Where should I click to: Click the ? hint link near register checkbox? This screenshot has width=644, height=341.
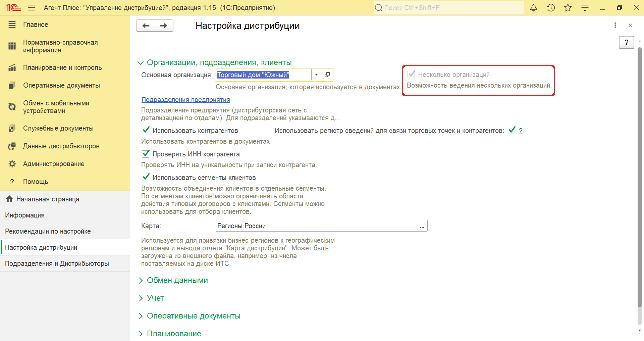pos(521,131)
